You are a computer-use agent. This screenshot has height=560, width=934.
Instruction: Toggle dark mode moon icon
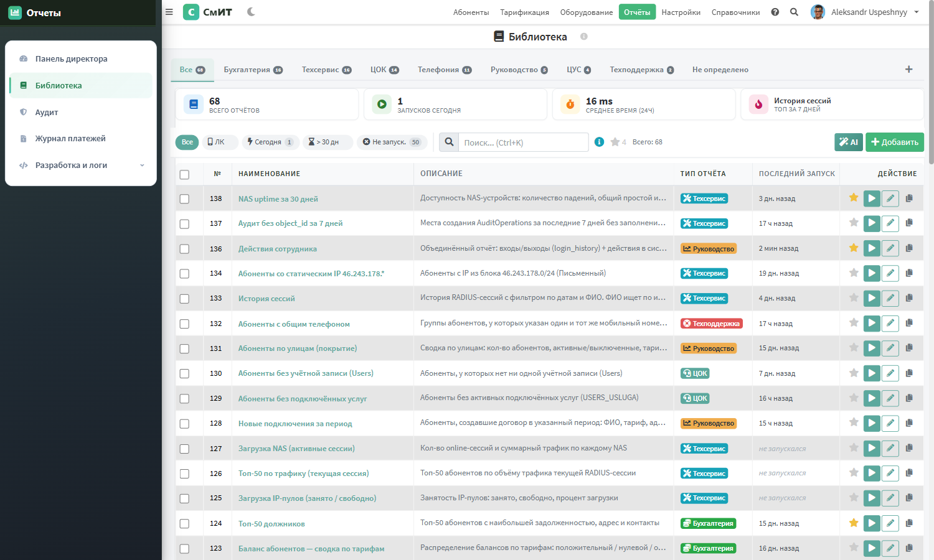point(251,12)
